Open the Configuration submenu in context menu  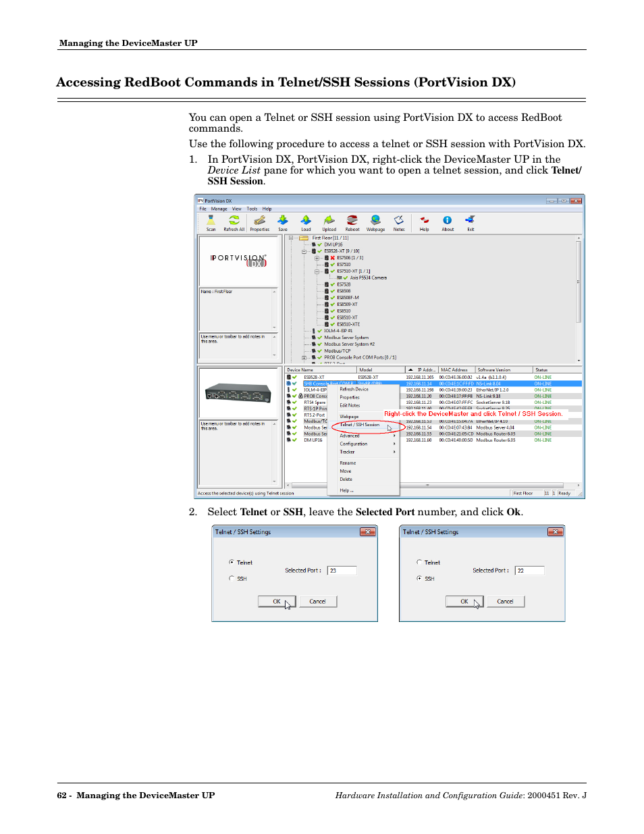pos(367,444)
